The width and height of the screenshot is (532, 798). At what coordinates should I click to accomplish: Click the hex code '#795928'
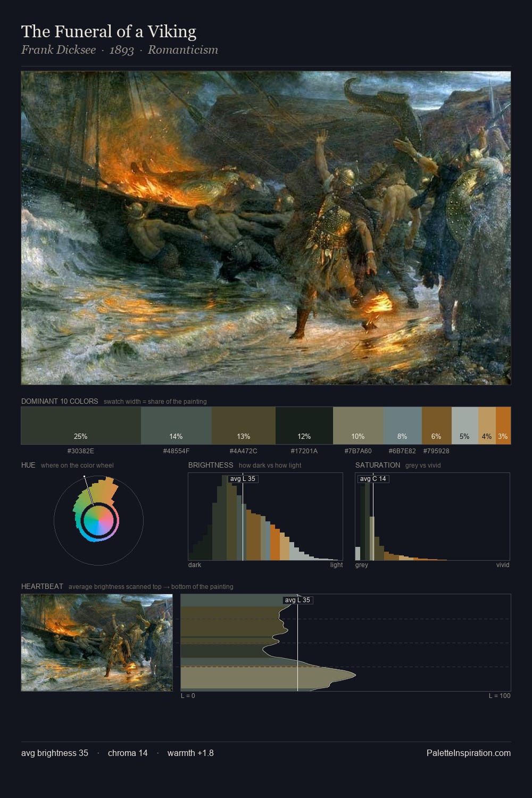(436, 451)
